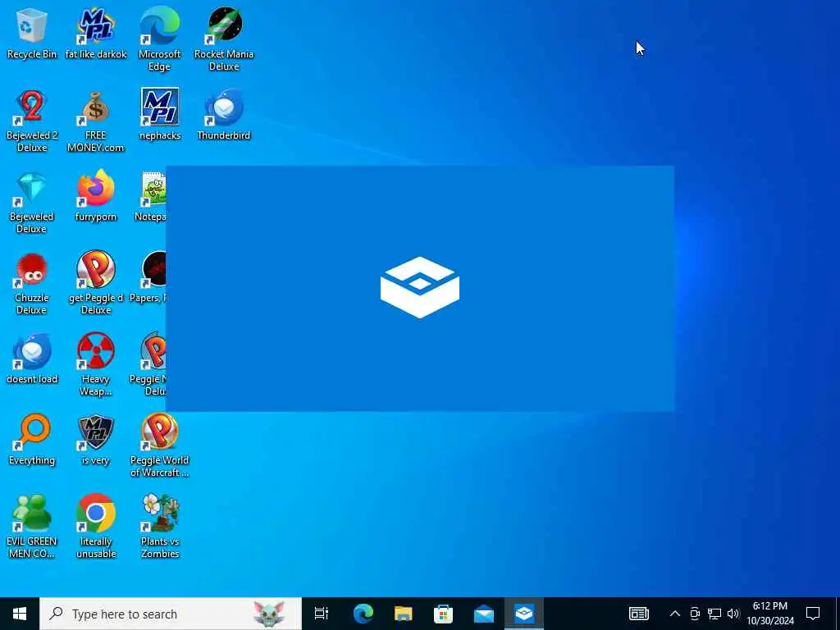The width and height of the screenshot is (840, 630).
Task: Launch Microsoft Edge from the taskbar
Action: point(363,614)
